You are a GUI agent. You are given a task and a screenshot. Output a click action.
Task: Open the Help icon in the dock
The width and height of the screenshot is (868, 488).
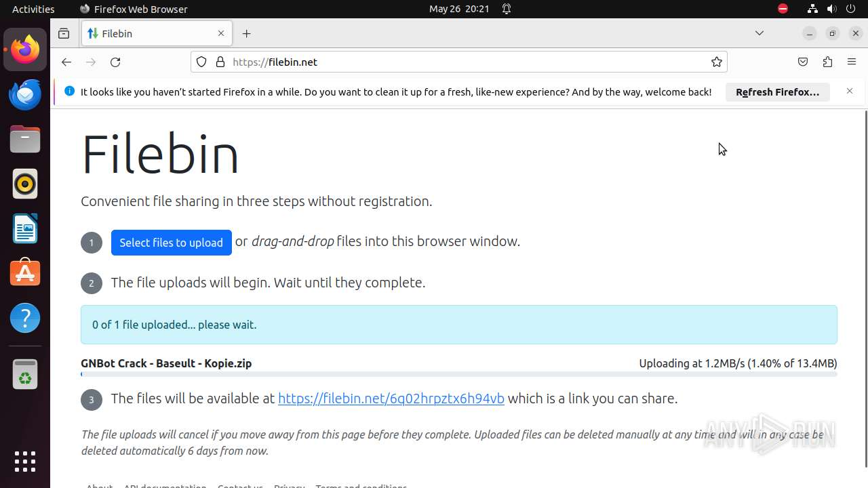tap(25, 318)
